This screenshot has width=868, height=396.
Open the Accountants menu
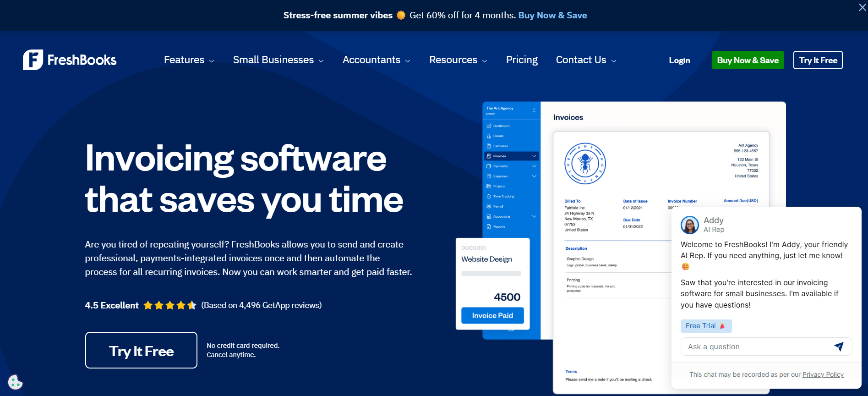pos(371,60)
